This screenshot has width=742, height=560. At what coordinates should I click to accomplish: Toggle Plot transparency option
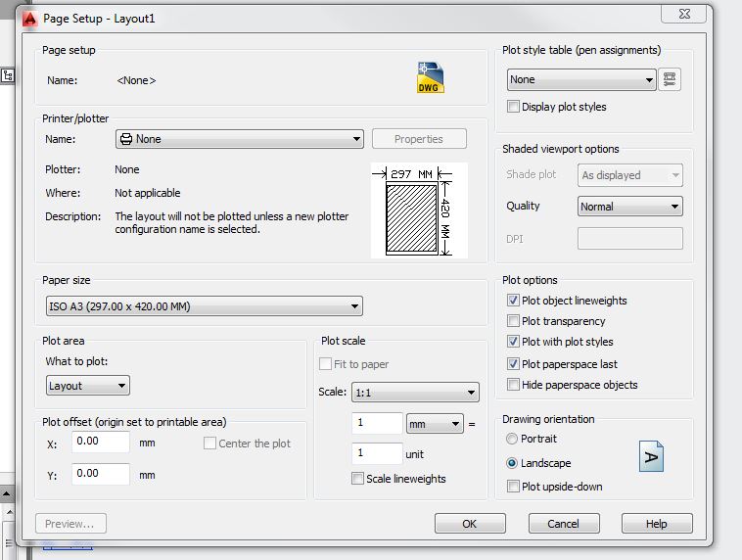[514, 321]
